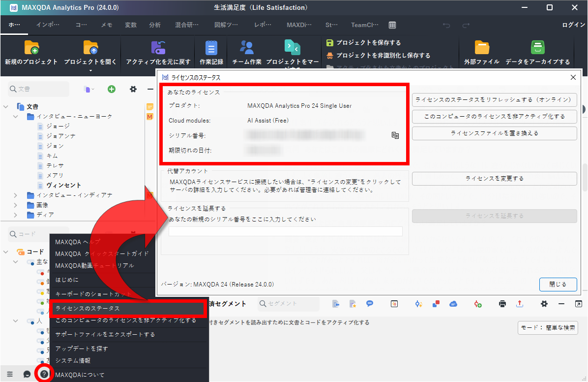
Task: Click 閉じる to close license dialog
Action: (558, 285)
